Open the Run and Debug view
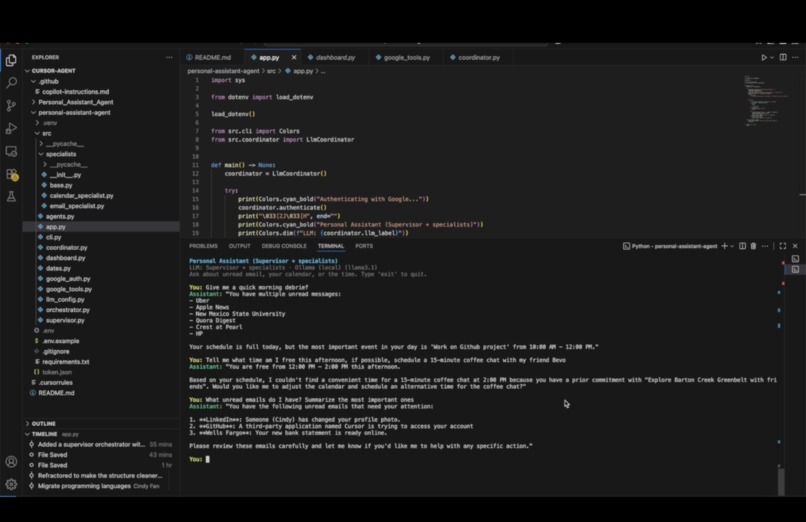Viewport: 806px width, 522px height. coord(11,128)
